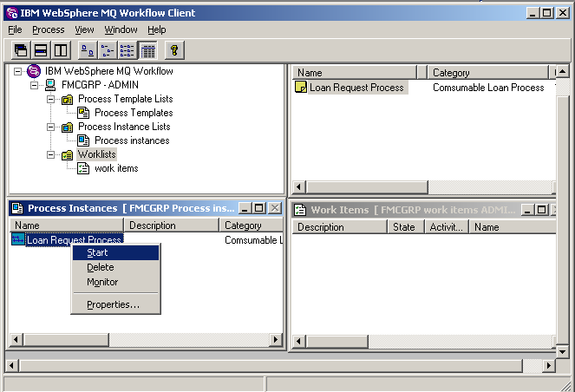
Task: Click the Worklists folder icon
Action: [x=67, y=155]
